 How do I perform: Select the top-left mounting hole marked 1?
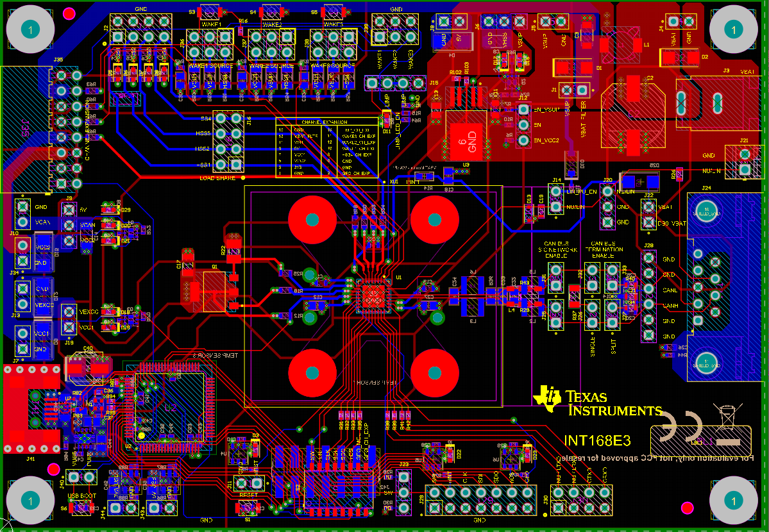30,29
